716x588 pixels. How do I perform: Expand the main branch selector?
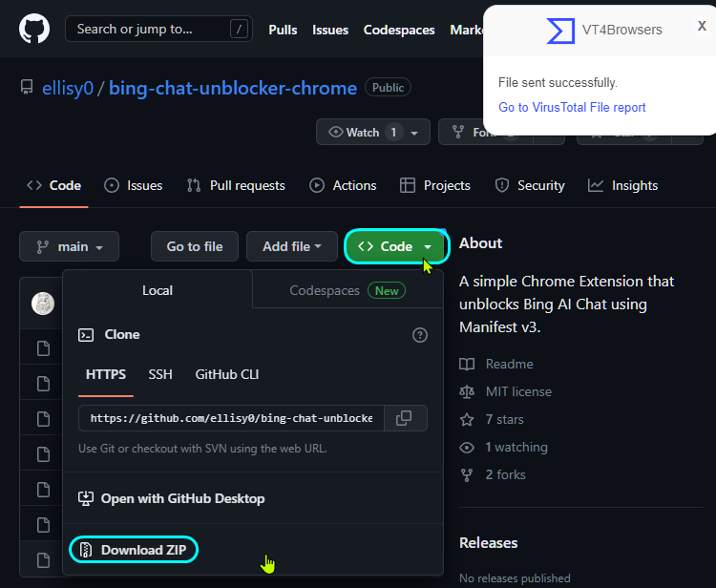(69, 246)
